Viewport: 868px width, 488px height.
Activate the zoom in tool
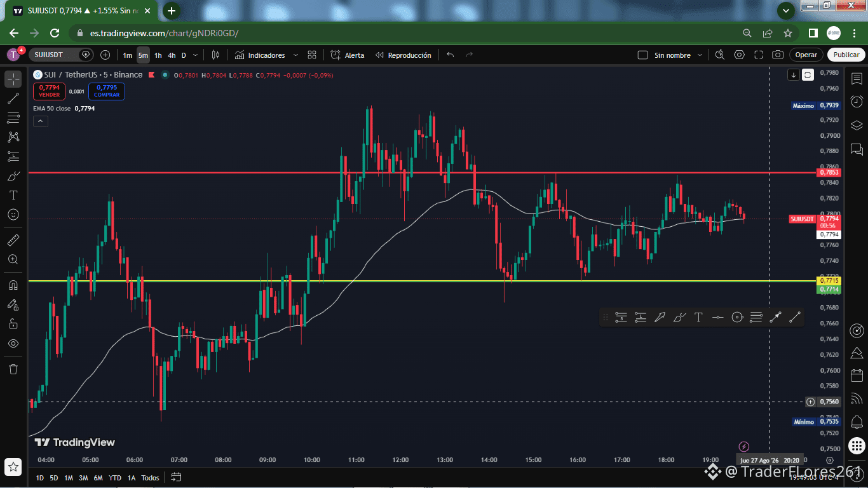(13, 259)
